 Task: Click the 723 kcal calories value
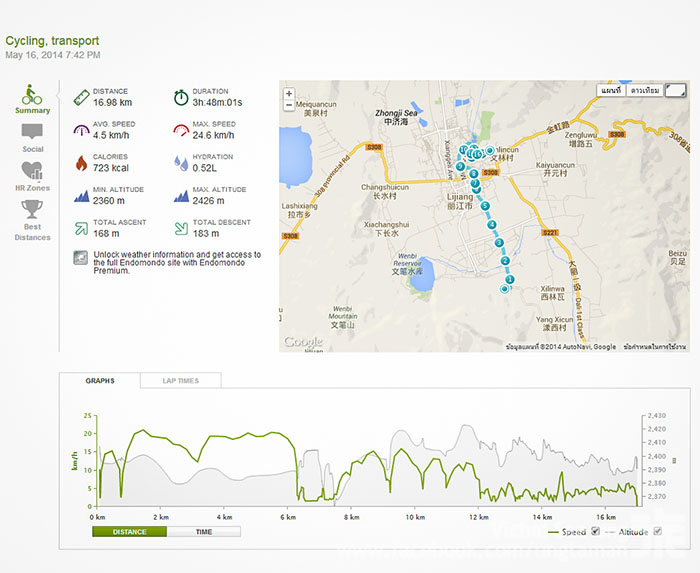click(111, 168)
